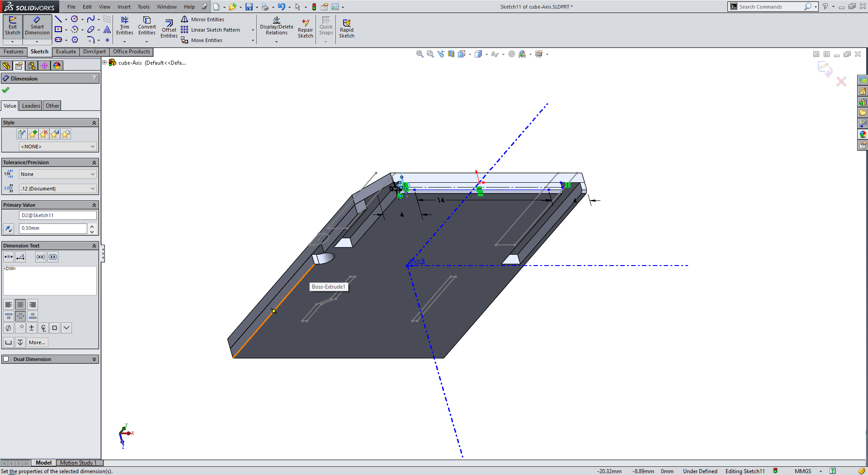Select the Spline sketch tool

91,19
